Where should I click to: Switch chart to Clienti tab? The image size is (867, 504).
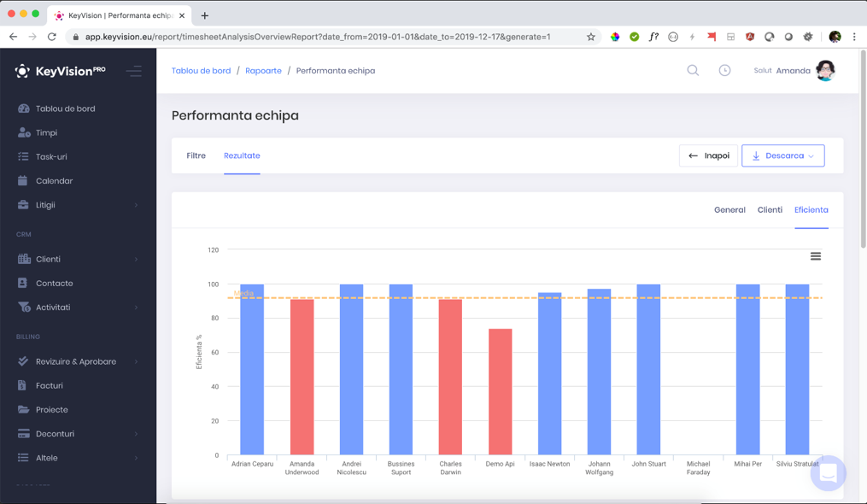click(770, 209)
